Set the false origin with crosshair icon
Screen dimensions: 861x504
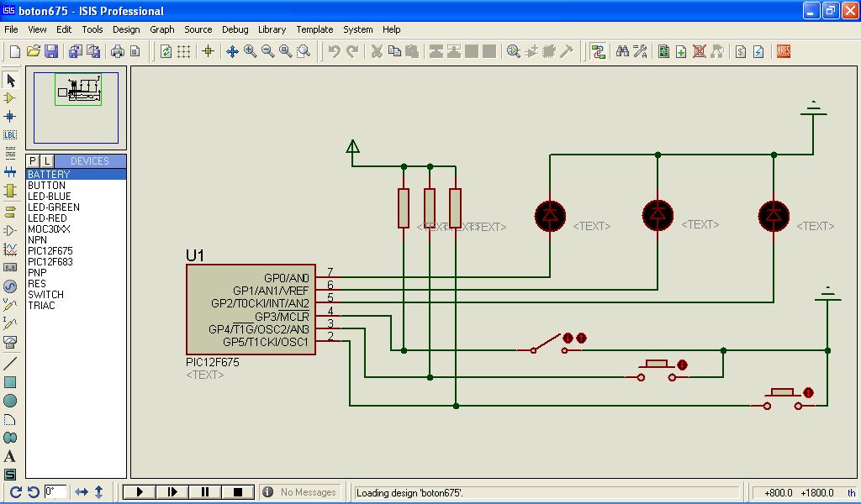[x=208, y=51]
